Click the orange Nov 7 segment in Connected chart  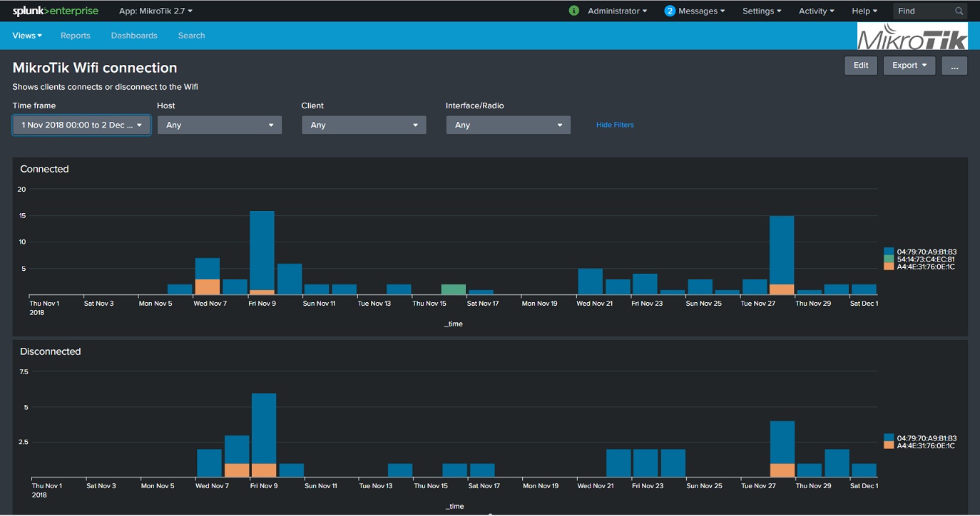pyautogui.click(x=208, y=287)
